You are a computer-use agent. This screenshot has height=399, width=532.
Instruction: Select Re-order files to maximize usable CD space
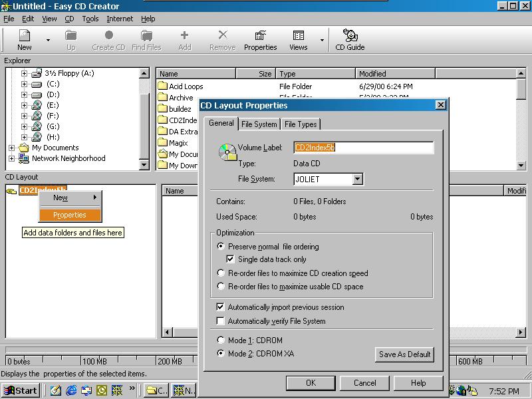point(221,286)
